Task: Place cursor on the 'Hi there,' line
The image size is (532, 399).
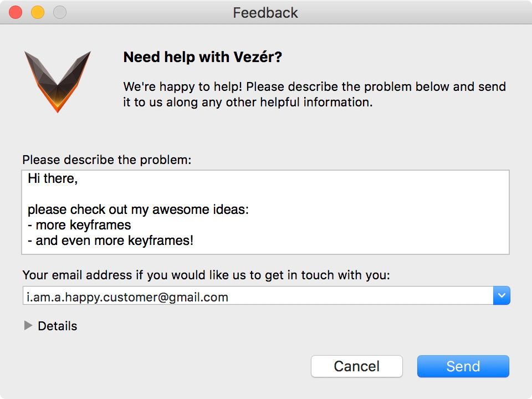Action: pos(53,178)
